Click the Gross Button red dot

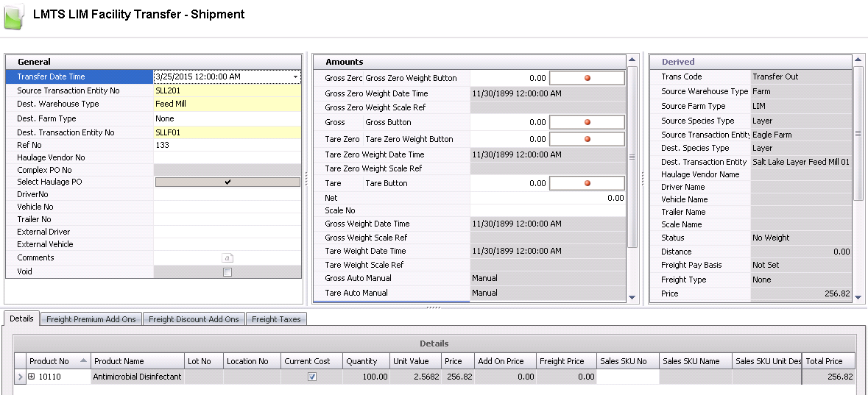coord(587,122)
